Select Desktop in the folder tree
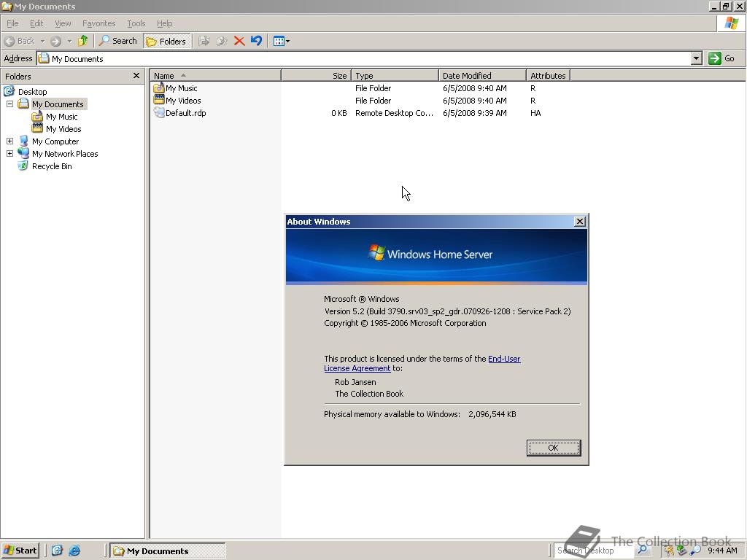Viewport: 747px width, 560px height. tap(32, 91)
